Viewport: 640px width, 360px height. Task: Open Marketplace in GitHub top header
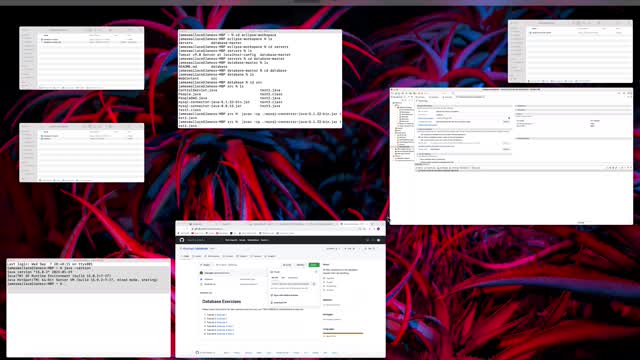(x=253, y=240)
